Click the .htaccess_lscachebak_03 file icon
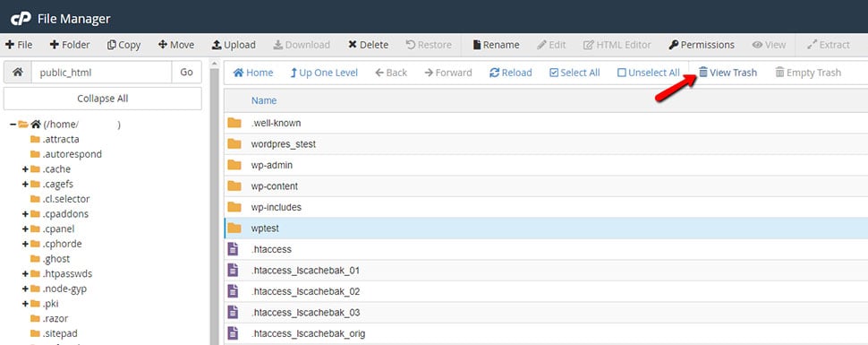 coord(233,313)
